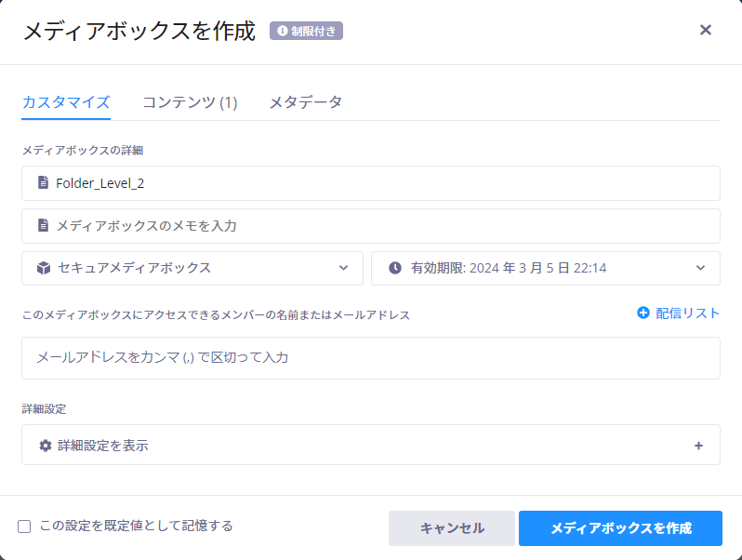Screen dimensions: 742x560
Task: Enable この設定を既定値として記憶する checkbox
Action: coord(24,527)
